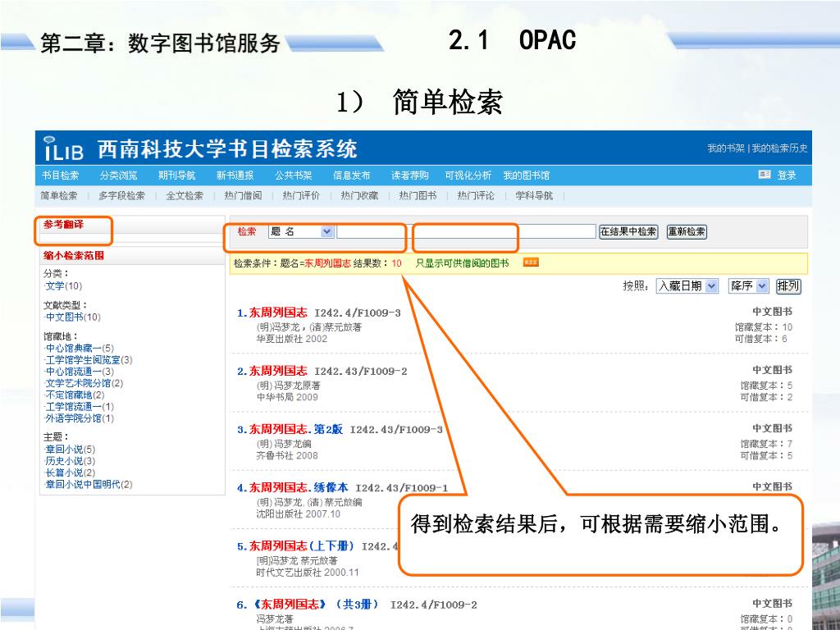The width and height of the screenshot is (840, 630).
Task: Filter by location 文学艺术院分馆(2)
Action: [84, 384]
